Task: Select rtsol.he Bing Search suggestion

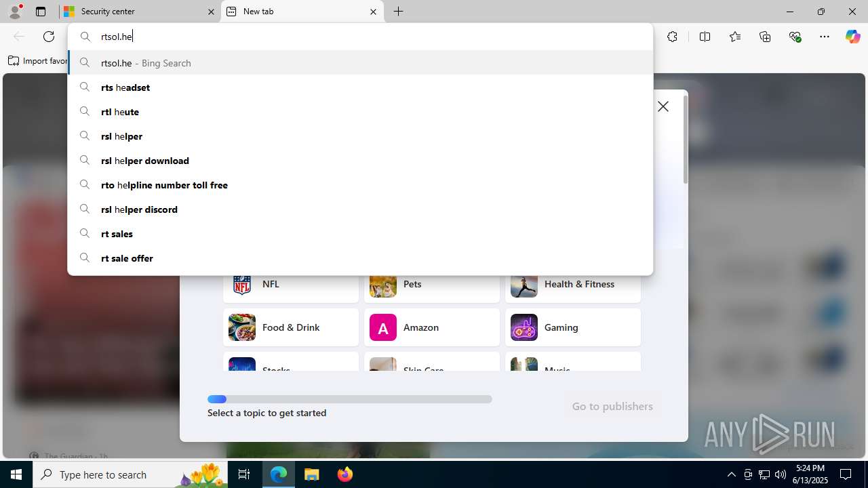Action: pyautogui.click(x=360, y=63)
